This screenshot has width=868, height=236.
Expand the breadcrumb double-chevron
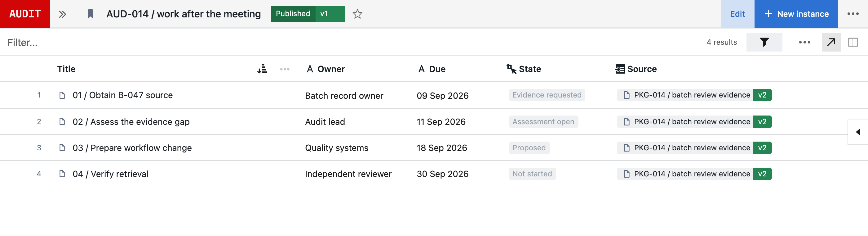pos(62,14)
